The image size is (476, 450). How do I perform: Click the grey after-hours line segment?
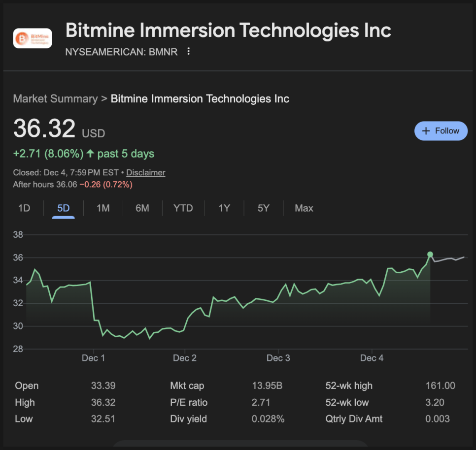pyautogui.click(x=448, y=259)
